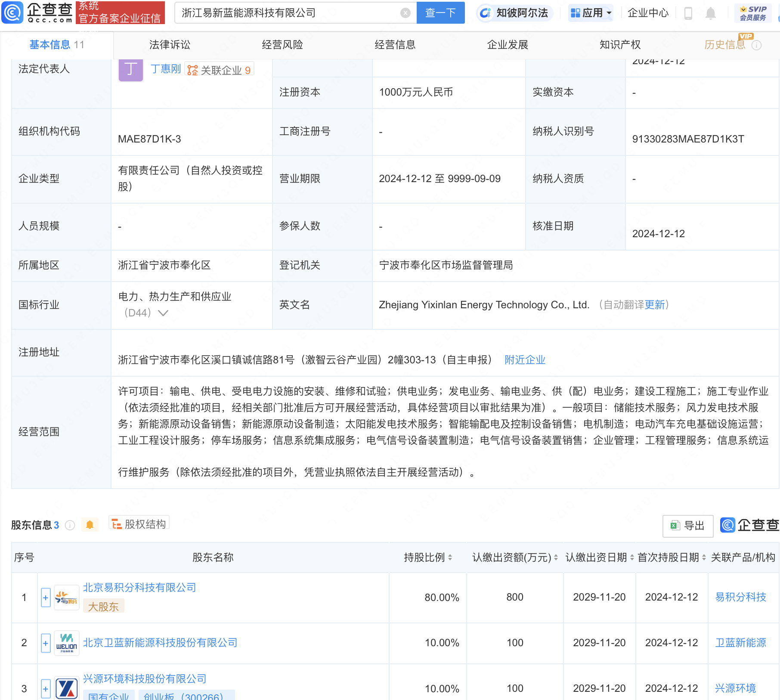Expand 兴源环境科技 row plus
Screen dimensions: 780x700
pyautogui.click(x=46, y=689)
